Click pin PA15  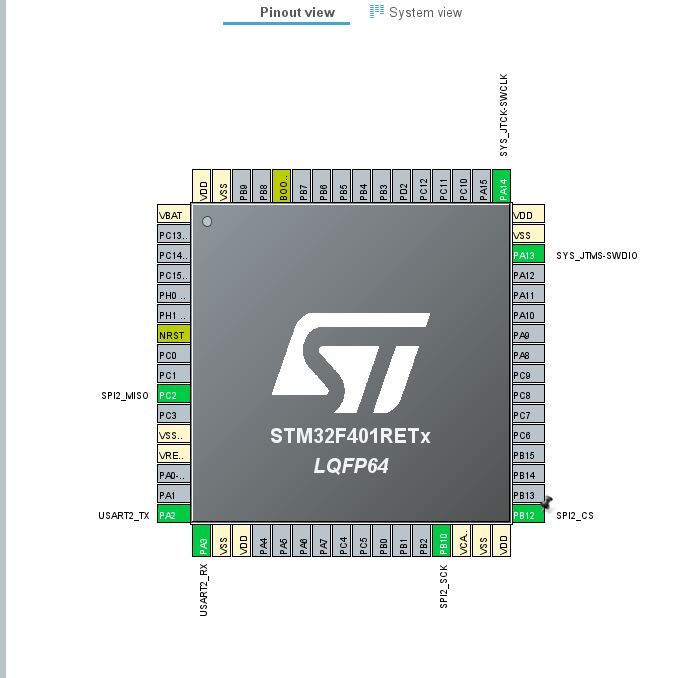[x=482, y=186]
